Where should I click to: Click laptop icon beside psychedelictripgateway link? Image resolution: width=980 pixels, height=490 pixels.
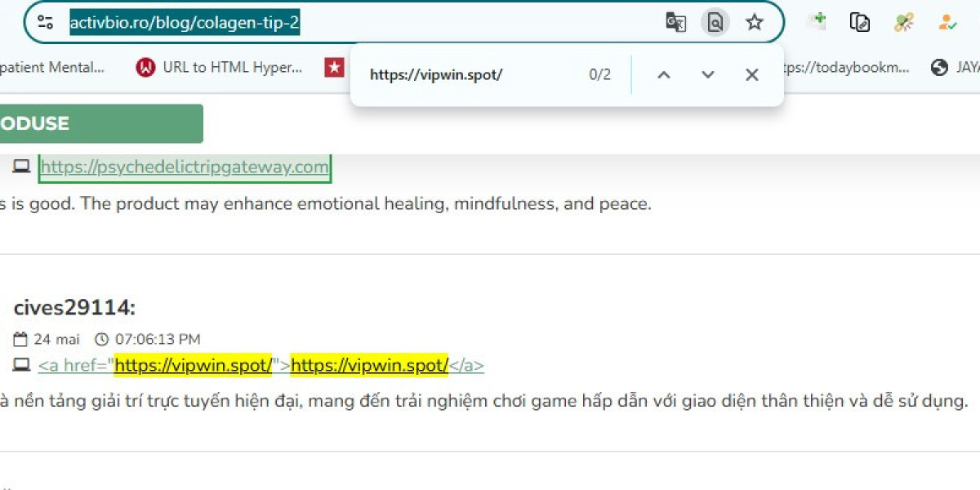(x=21, y=167)
